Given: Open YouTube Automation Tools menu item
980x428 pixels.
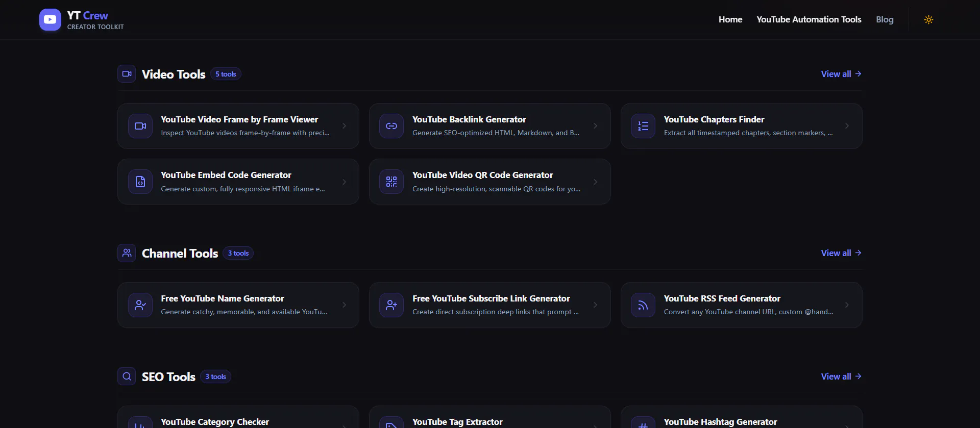Looking at the screenshot, I should click(x=809, y=19).
